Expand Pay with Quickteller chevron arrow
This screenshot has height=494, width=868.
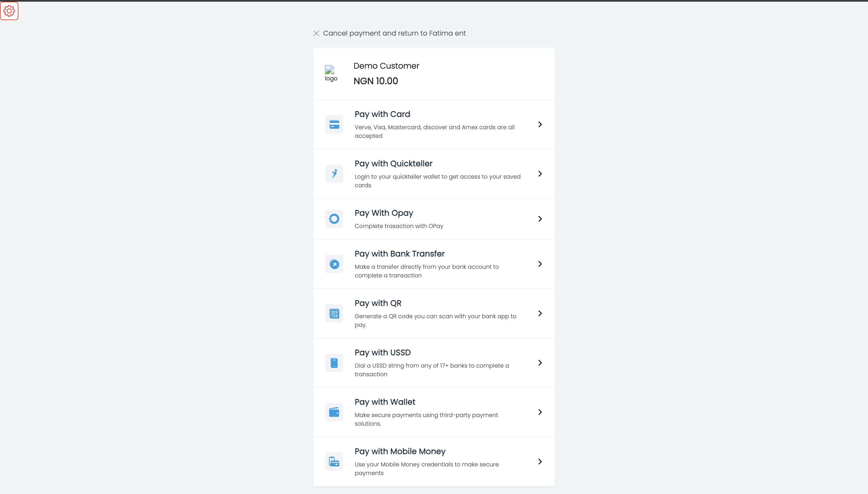(x=540, y=174)
